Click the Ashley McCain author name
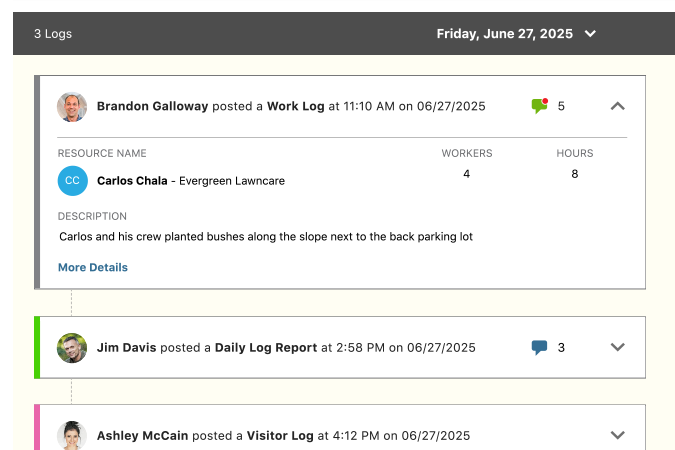 click(x=141, y=436)
